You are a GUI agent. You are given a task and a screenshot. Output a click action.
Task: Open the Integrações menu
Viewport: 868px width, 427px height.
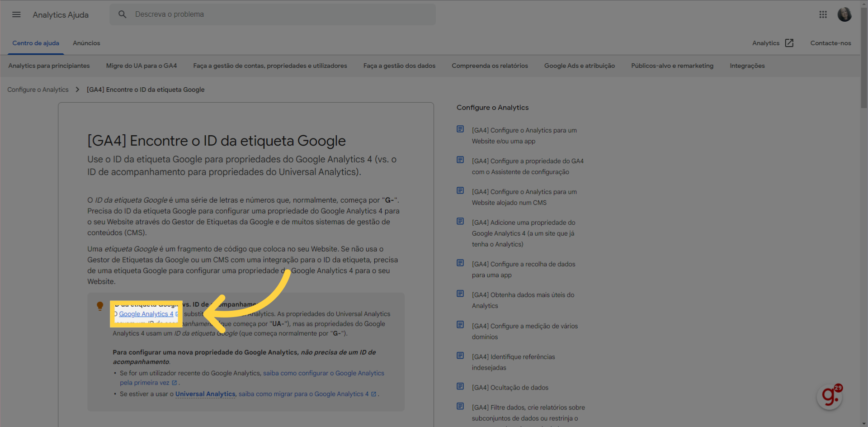(747, 66)
